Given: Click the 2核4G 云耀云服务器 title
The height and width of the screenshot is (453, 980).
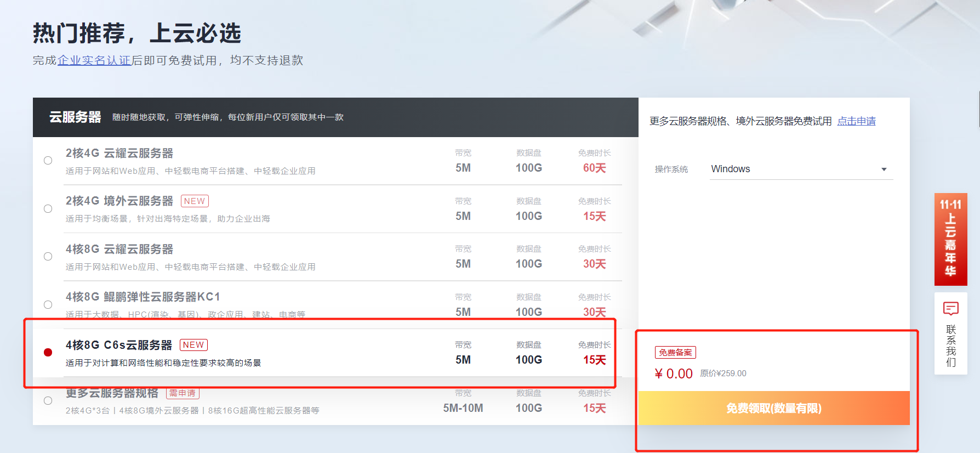Looking at the screenshot, I should [x=119, y=154].
